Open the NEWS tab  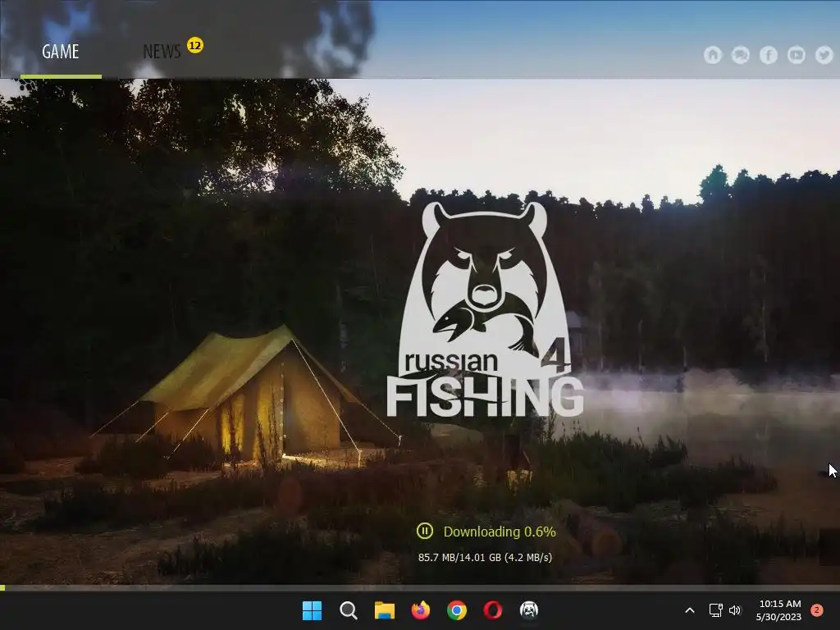click(x=162, y=52)
